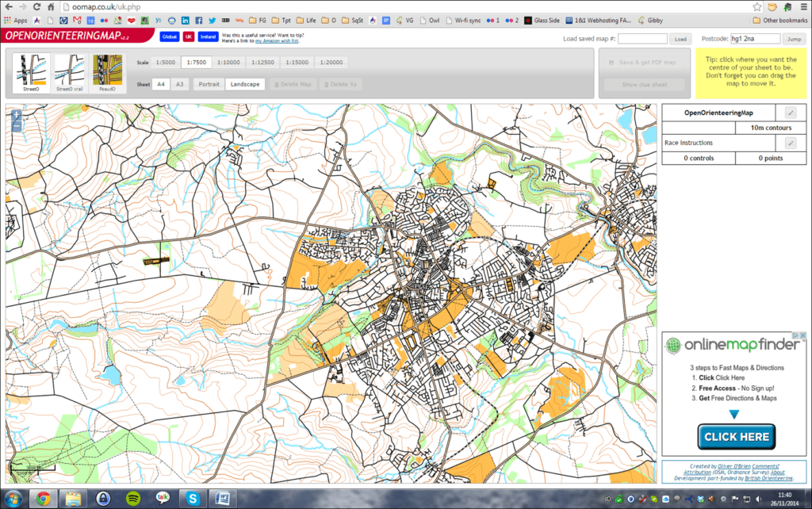Image resolution: width=812 pixels, height=509 pixels.
Task: Click Jump to go to the postcode
Action: tap(794, 38)
